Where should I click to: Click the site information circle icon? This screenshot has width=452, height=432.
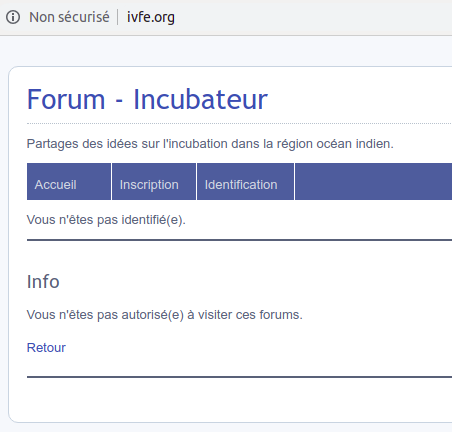[13, 17]
